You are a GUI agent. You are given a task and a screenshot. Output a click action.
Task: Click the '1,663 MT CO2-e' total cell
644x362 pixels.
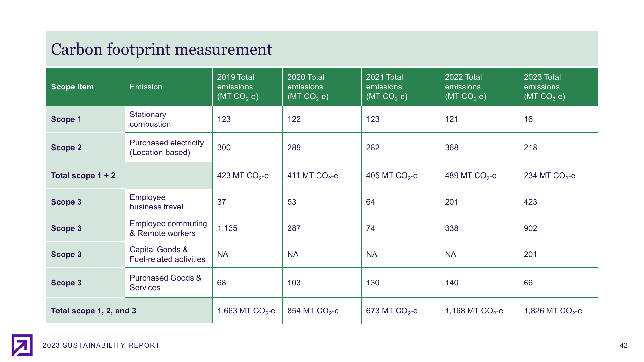coord(247,311)
